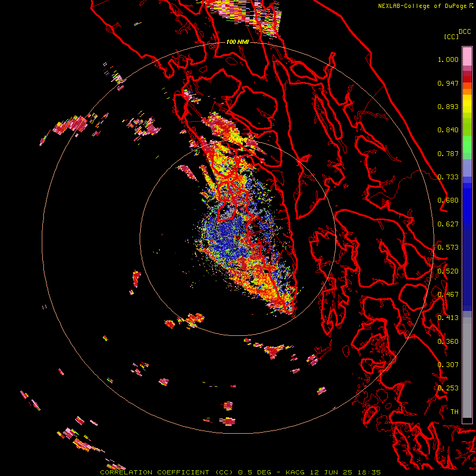Pick the bright green segment of the color bar

coord(467,144)
